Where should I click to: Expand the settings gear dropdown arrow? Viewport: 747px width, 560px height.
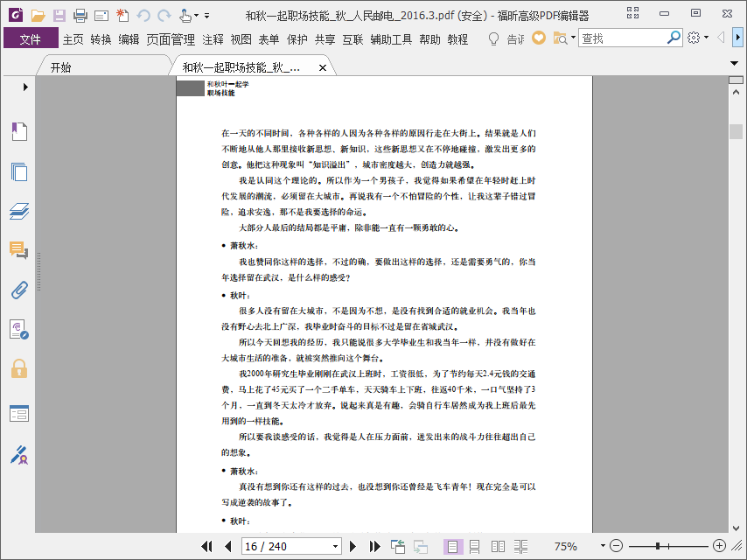706,38
